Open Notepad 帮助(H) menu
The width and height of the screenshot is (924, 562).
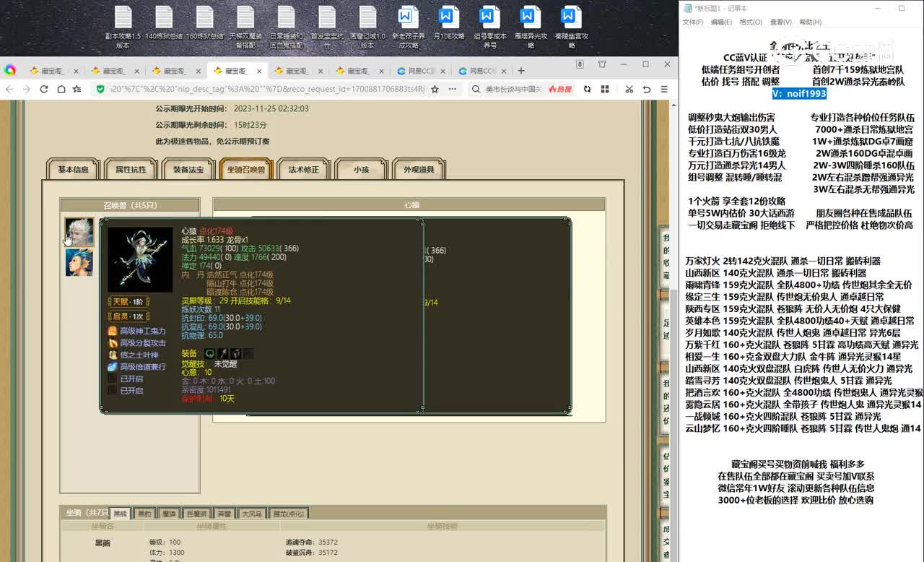810,22
